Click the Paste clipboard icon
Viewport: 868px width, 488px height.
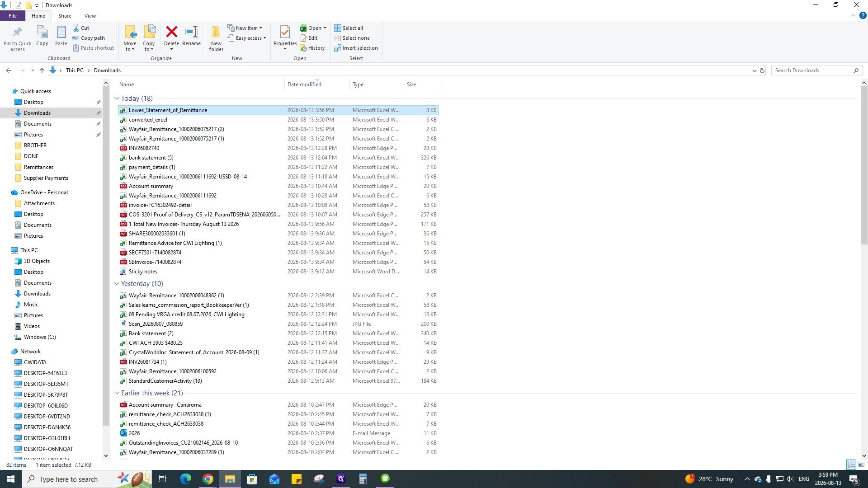pos(61,33)
